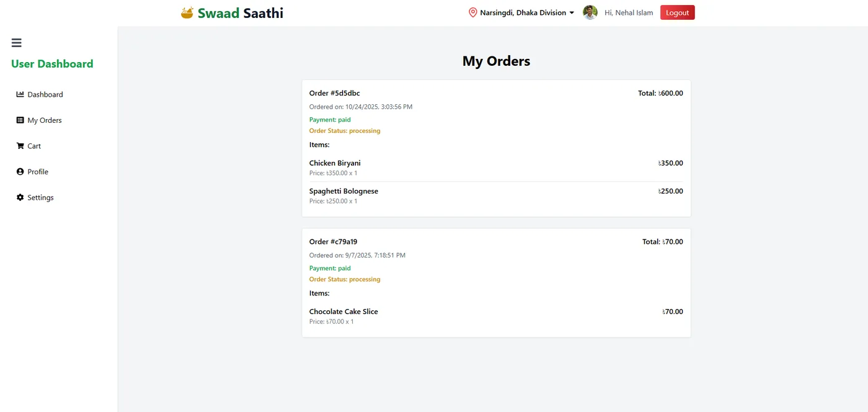This screenshot has height=412, width=868.
Task: Click the red location pin icon
Action: 473,12
